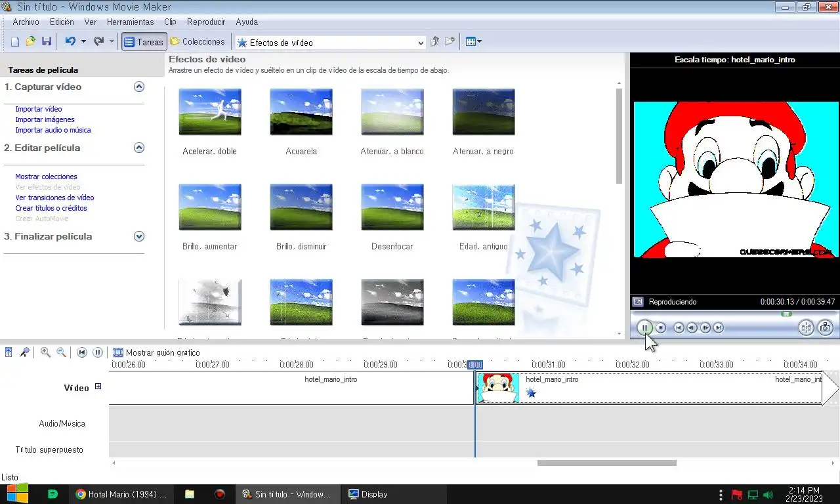This screenshot has width=840, height=504.
Task: Go up one level in collections
Action: (434, 41)
